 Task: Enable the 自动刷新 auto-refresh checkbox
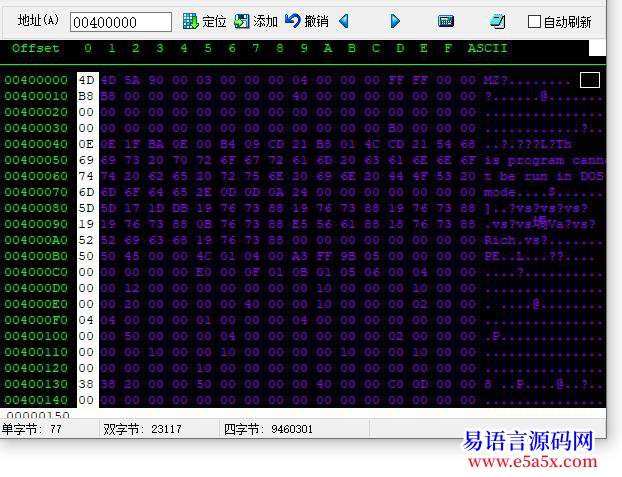point(535,21)
